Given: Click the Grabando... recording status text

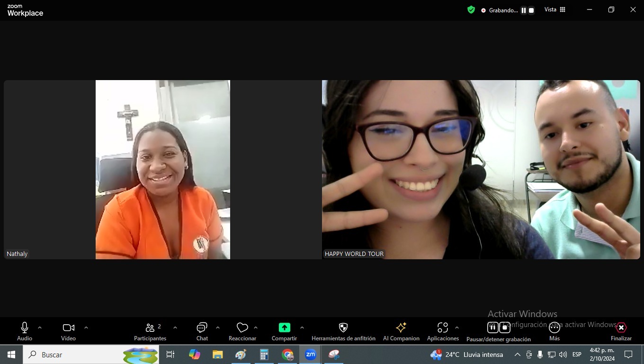Looking at the screenshot, I should click(x=503, y=10).
